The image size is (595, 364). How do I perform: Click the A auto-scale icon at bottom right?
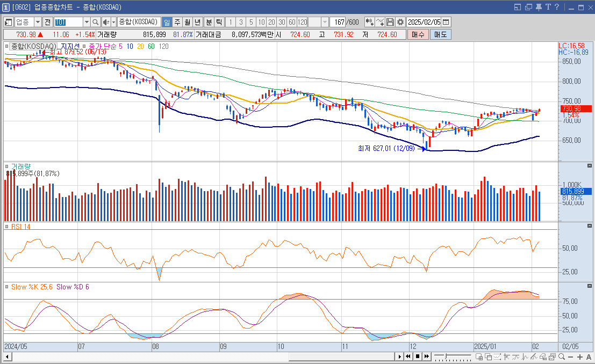tap(589, 357)
